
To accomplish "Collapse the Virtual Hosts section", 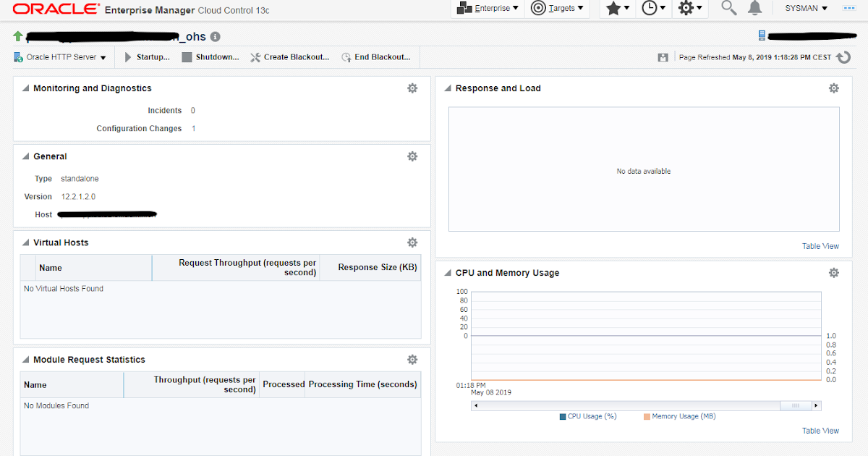I will click(25, 242).
